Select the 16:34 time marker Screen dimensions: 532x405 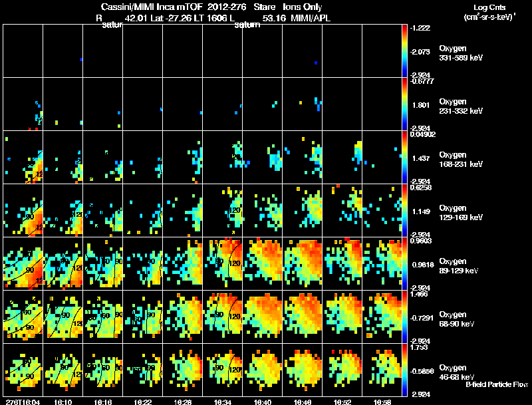[223, 402]
